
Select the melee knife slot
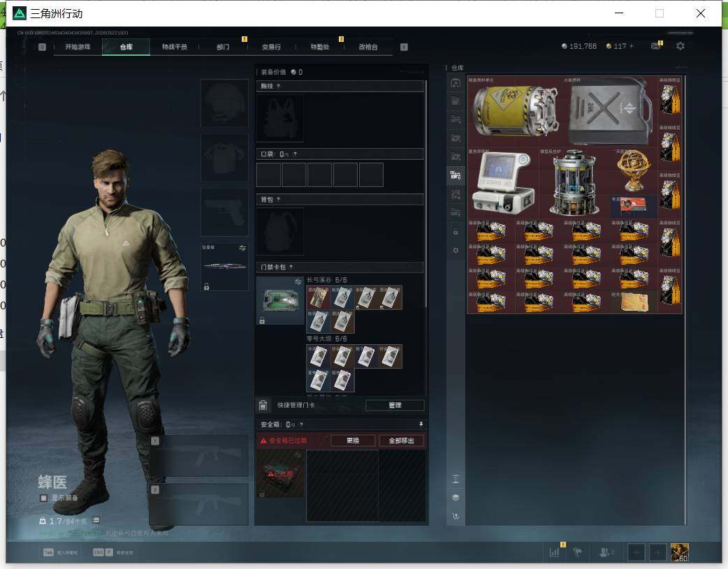224,267
